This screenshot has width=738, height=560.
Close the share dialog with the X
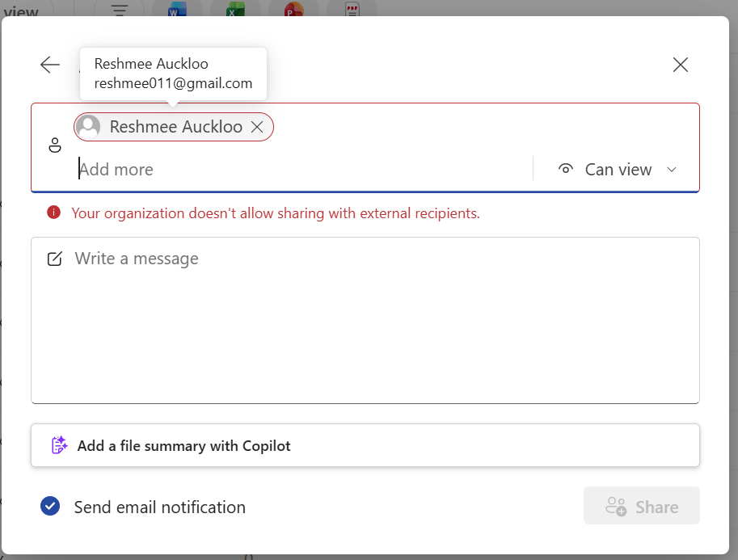[x=680, y=65]
